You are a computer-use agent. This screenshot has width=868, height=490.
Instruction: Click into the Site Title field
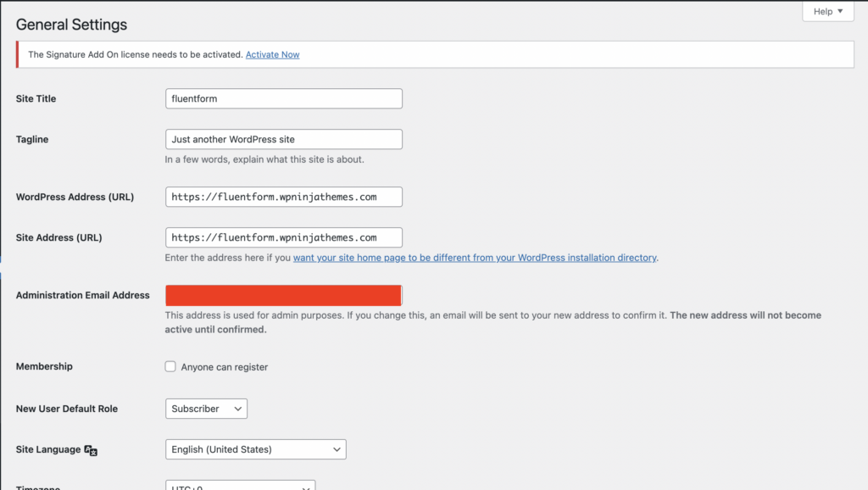pyautogui.click(x=283, y=98)
